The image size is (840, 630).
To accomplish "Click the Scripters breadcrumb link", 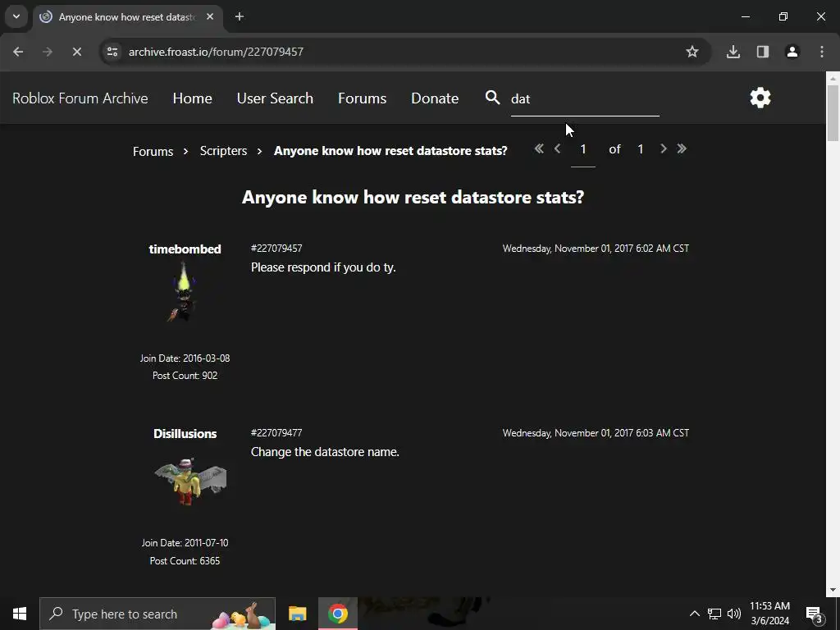I will click(223, 151).
